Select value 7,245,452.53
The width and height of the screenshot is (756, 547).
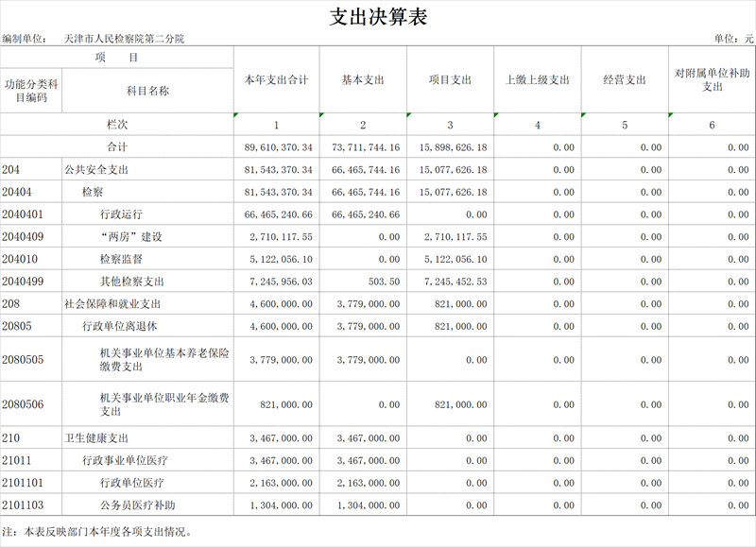455,282
